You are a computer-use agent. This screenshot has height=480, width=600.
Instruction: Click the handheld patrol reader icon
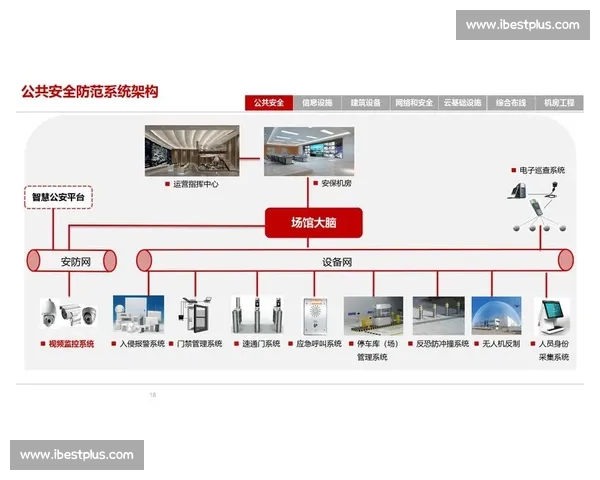pos(536,207)
